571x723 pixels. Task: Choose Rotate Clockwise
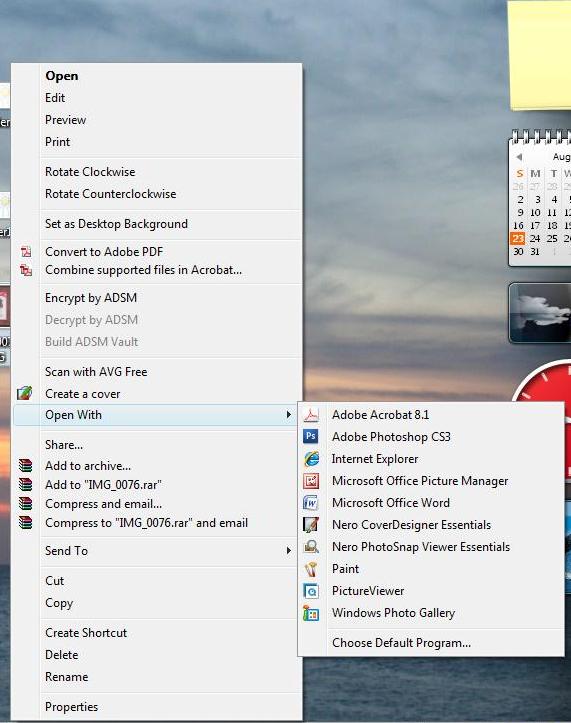[x=90, y=172]
